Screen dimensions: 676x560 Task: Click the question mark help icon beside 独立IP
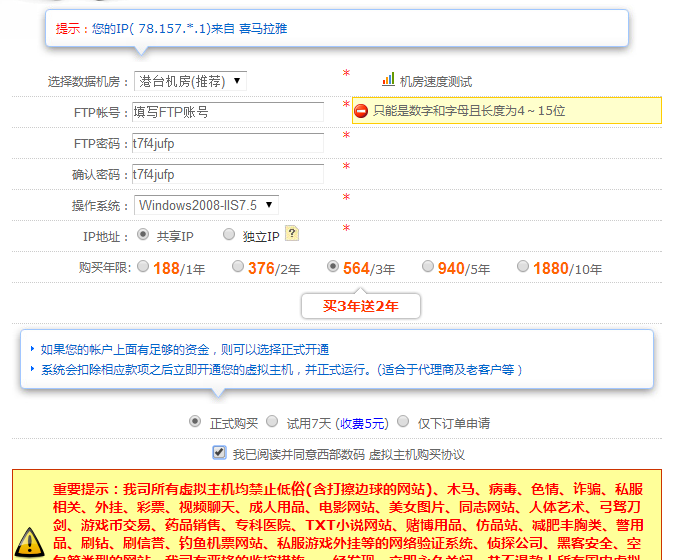(292, 234)
